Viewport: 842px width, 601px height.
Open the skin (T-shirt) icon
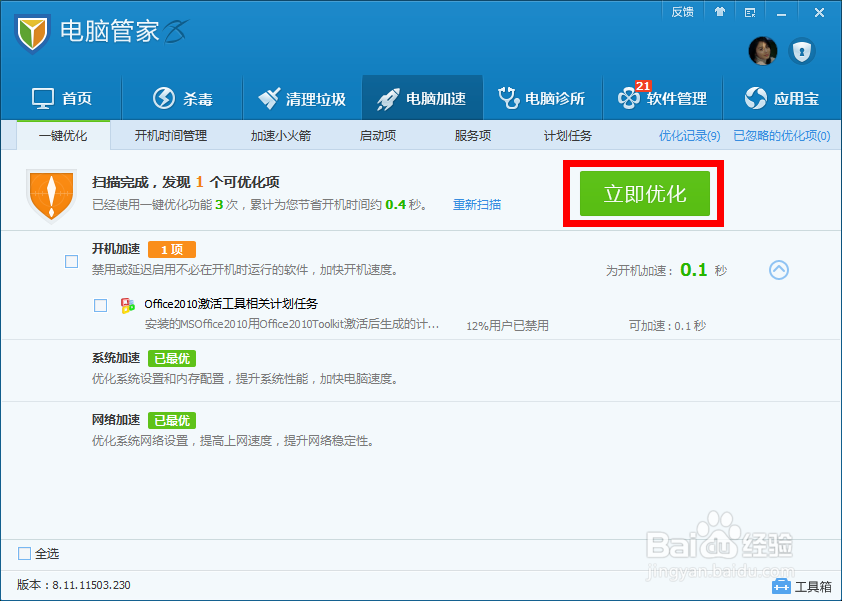tap(720, 12)
